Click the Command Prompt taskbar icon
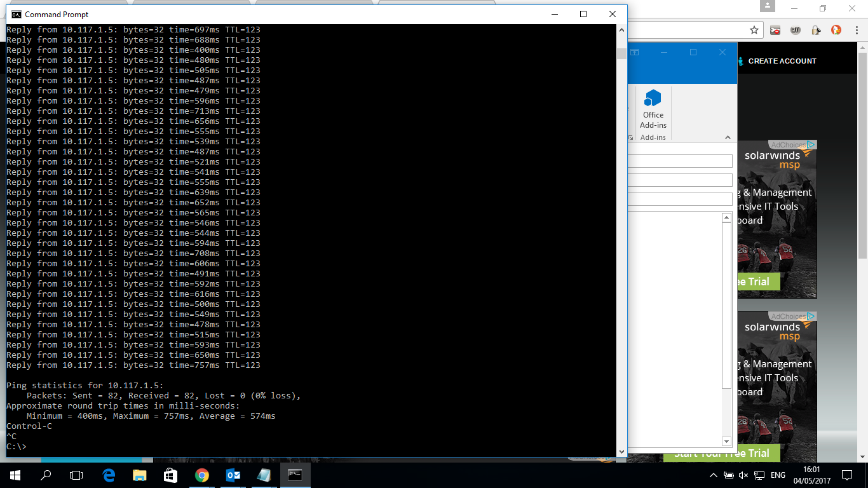This screenshot has height=488, width=868. 295,475
